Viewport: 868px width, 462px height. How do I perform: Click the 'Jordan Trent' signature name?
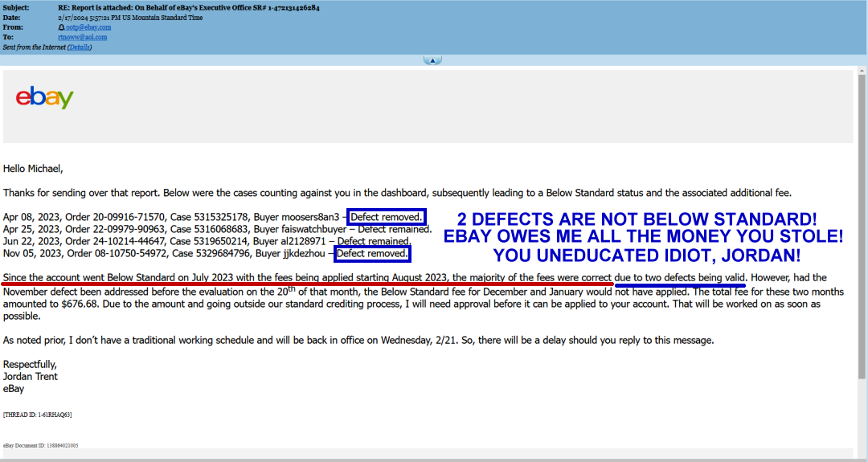pyautogui.click(x=31, y=376)
